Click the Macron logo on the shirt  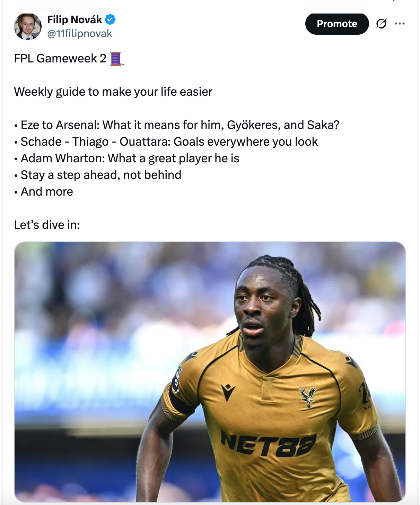pos(228,392)
